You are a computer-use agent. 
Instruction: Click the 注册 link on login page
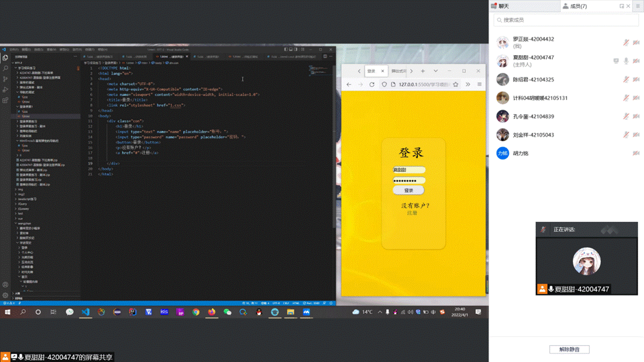(x=412, y=213)
